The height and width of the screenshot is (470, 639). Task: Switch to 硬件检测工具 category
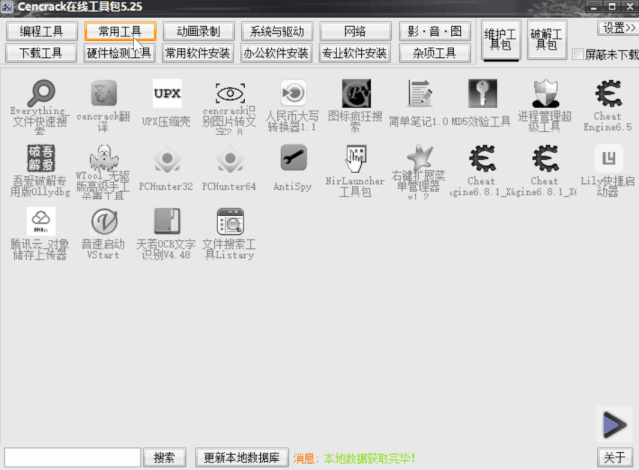pyautogui.click(x=120, y=53)
